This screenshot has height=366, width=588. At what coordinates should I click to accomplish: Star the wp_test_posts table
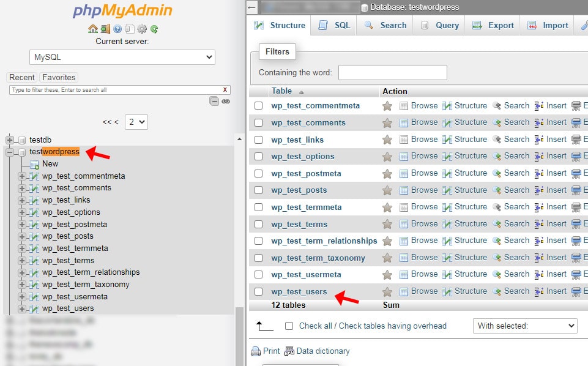coord(387,190)
